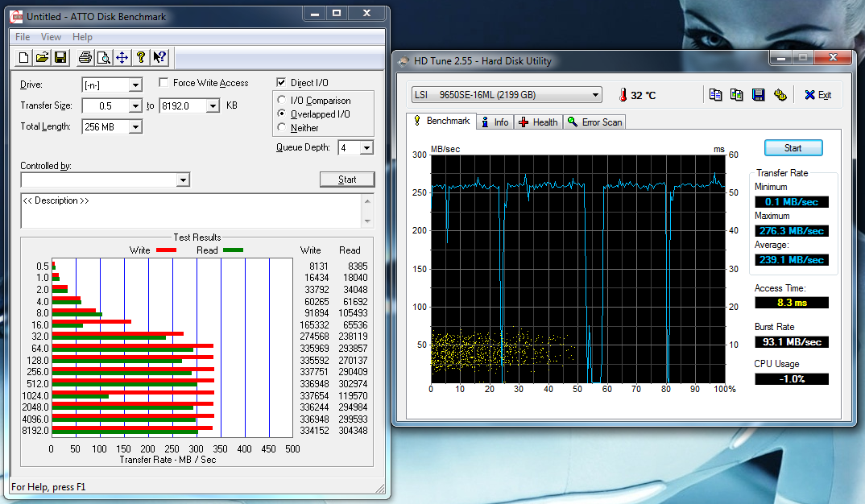The width and height of the screenshot is (865, 504).
Task: Click the context help arrow icon
Action: point(159,57)
